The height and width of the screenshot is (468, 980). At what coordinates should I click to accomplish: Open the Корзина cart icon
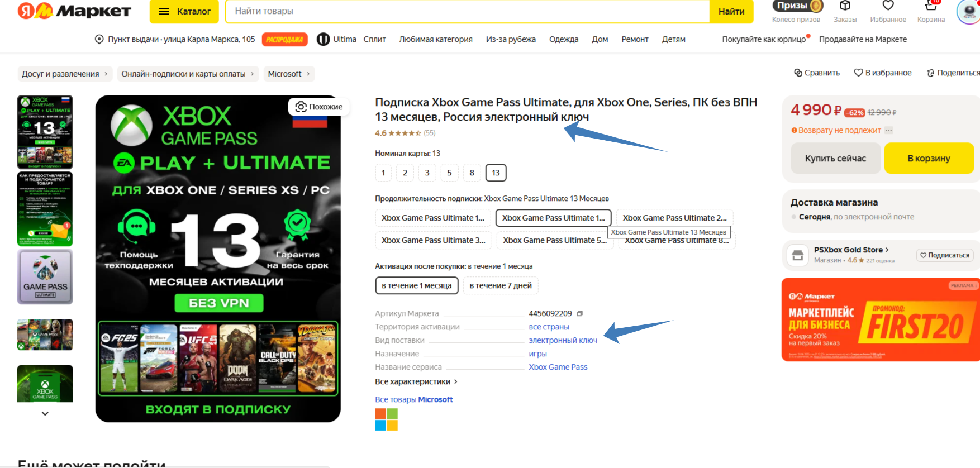tap(931, 11)
